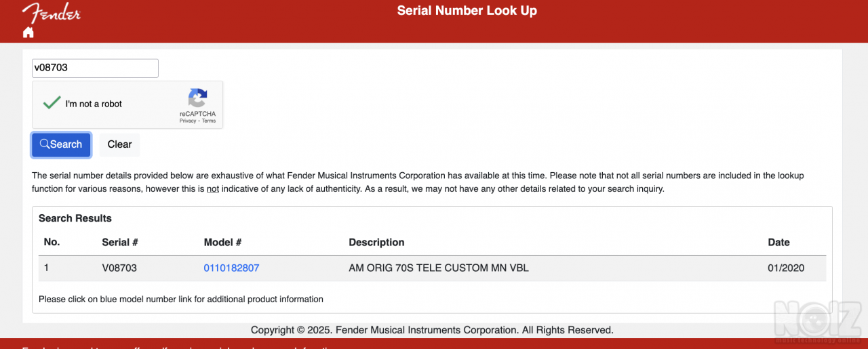Image resolution: width=868 pixels, height=349 pixels.
Task: Open the reCAPTCHA Privacy link
Action: point(187,121)
